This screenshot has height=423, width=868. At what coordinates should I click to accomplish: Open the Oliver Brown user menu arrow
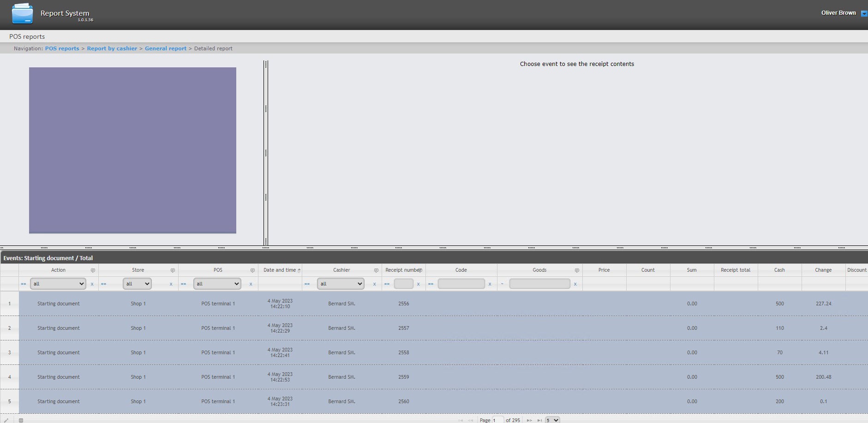(x=864, y=13)
